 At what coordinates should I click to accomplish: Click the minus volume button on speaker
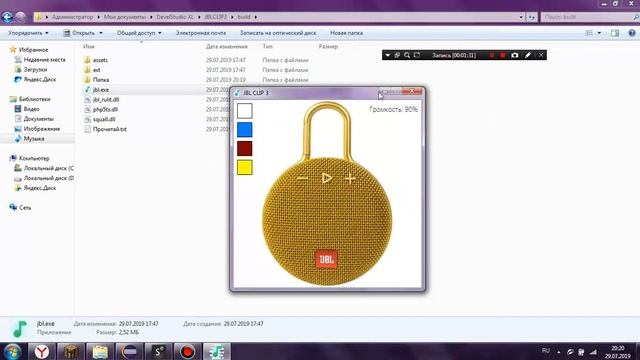pyautogui.click(x=302, y=178)
